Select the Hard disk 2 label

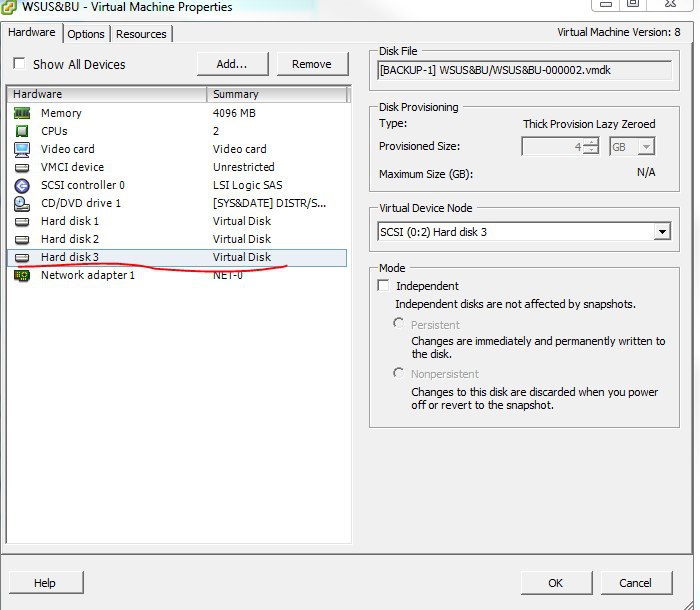coord(70,239)
